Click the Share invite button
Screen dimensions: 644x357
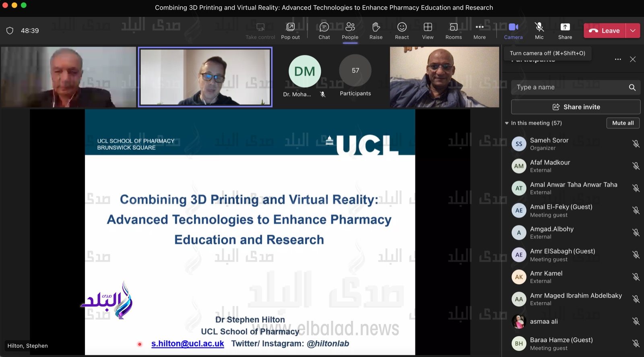tap(576, 107)
